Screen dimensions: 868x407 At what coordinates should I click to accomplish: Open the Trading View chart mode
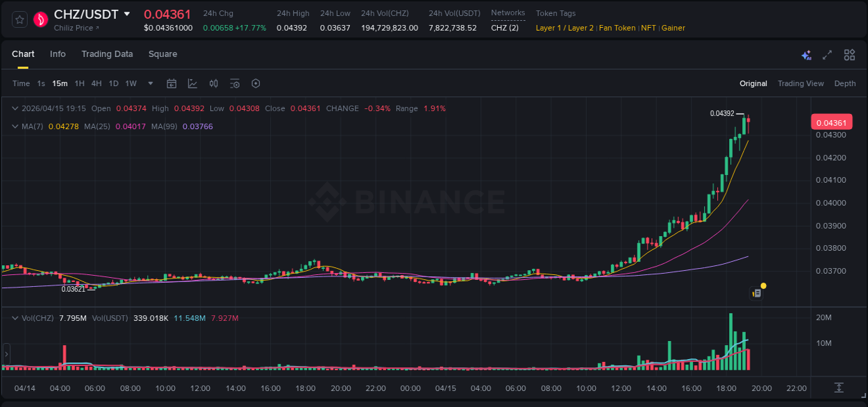click(x=801, y=83)
